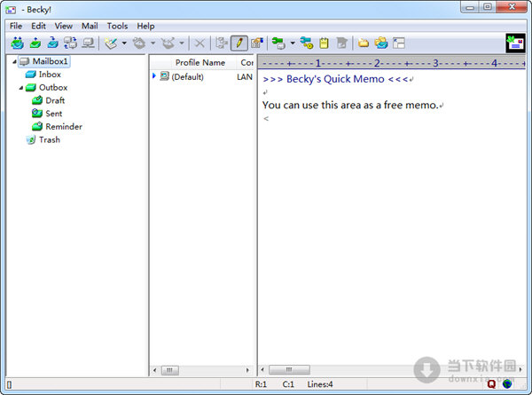Open the green wrench tools dropdown arrow
The image size is (532, 395).
point(293,43)
